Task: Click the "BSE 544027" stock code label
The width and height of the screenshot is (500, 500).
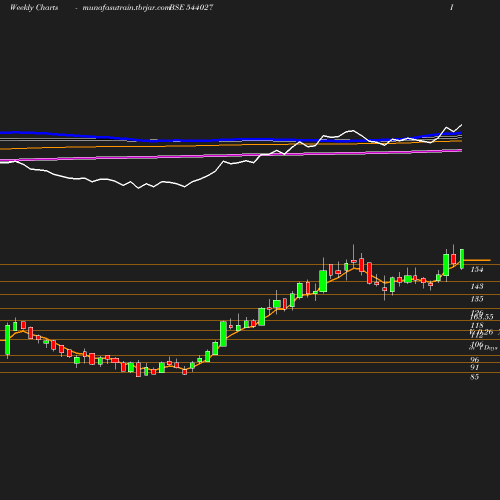Action: click(x=191, y=8)
